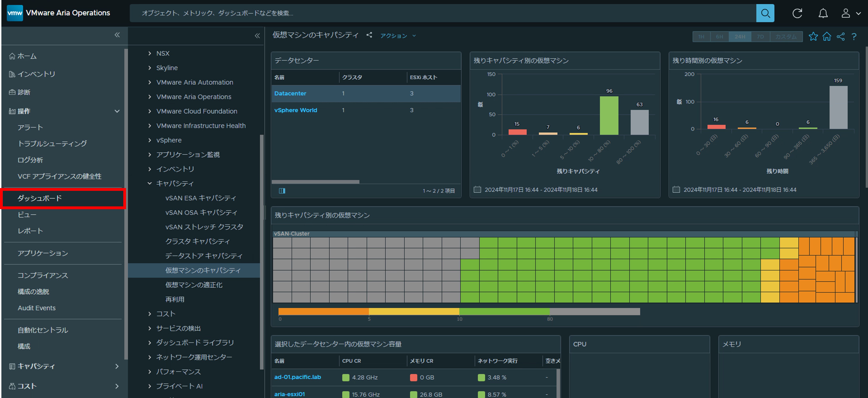Screen dimensions: 868x398
Task: Expand the Skyline tree node
Action: point(150,68)
